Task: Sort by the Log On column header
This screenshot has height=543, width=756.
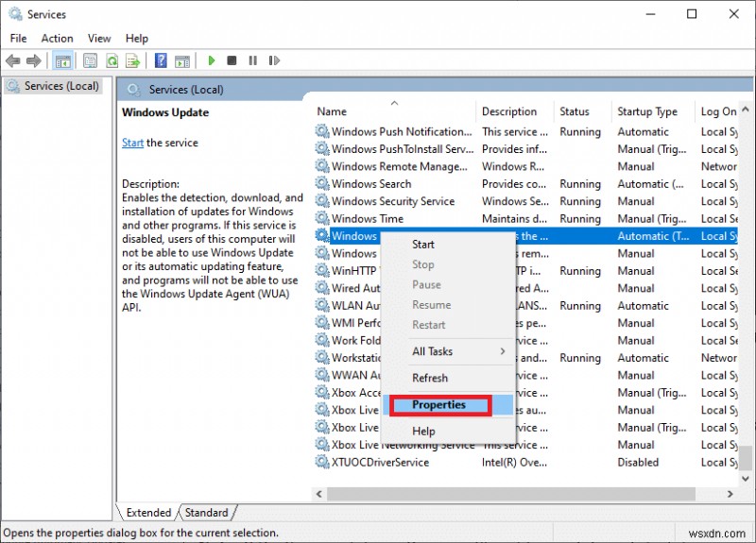Action: click(718, 111)
